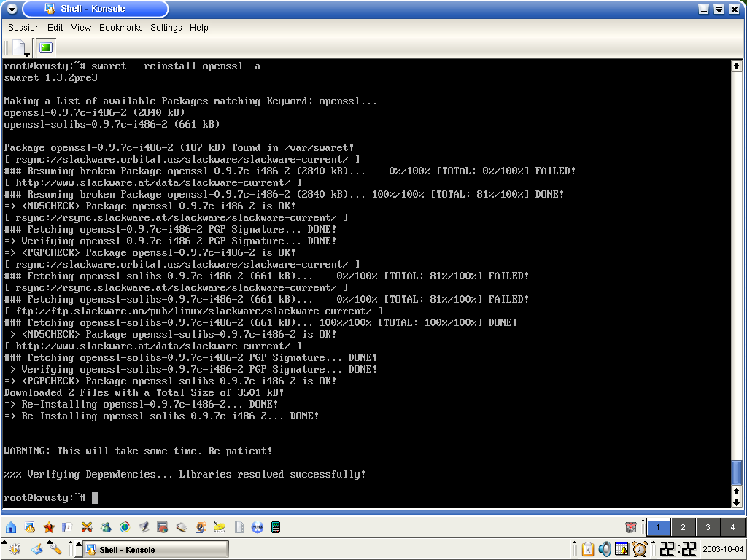
Task: Open the red star panel launcher
Action: [x=49, y=527]
